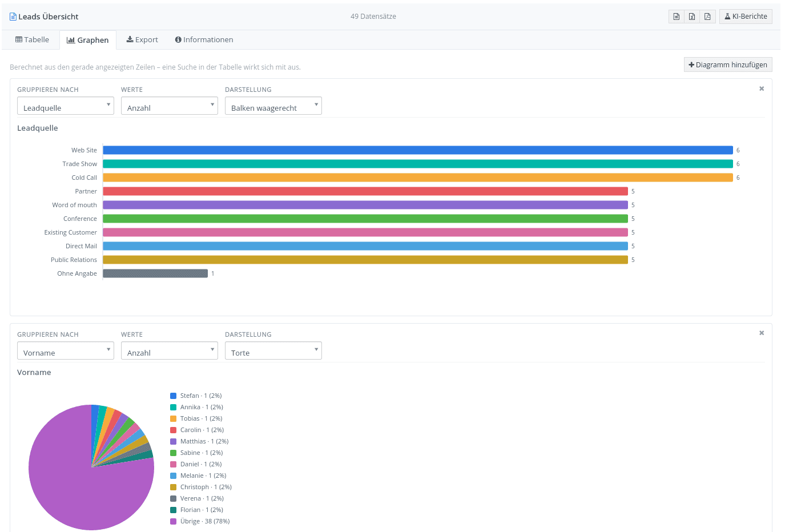The image size is (785, 532).
Task: Select the green Conference bar
Action: (365, 219)
